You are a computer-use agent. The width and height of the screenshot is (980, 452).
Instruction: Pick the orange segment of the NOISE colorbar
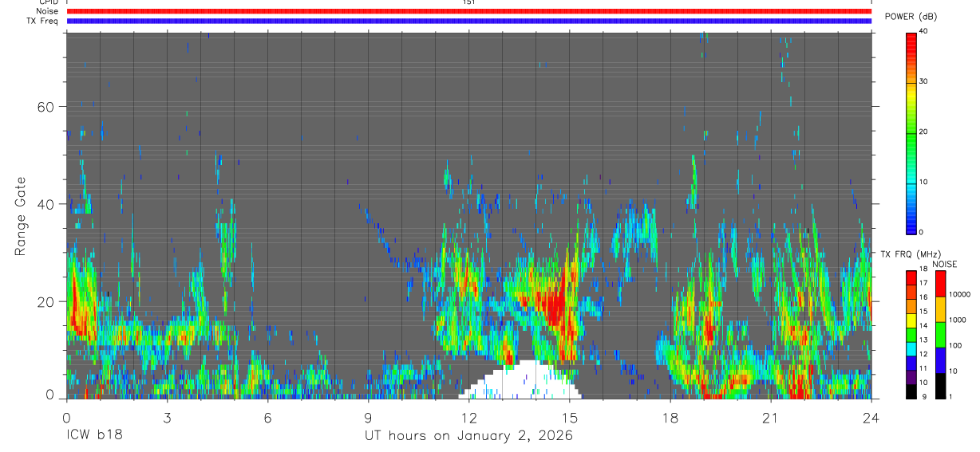(x=941, y=309)
